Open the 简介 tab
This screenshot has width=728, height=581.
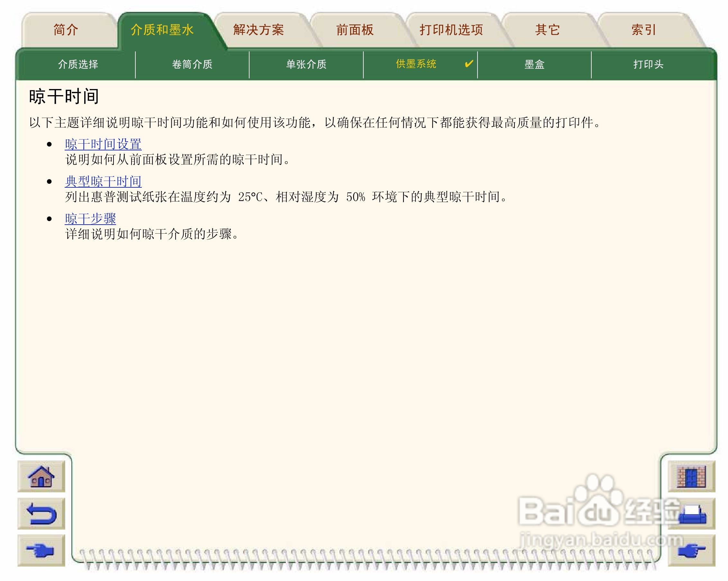coord(66,30)
